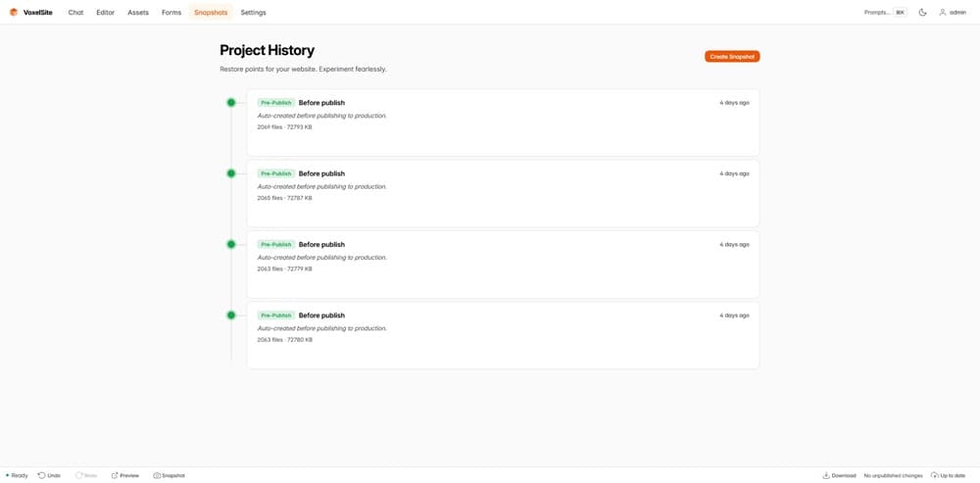Screen dimensions: 980x483
Task: Select the first timeline marker dot
Action: point(231,103)
